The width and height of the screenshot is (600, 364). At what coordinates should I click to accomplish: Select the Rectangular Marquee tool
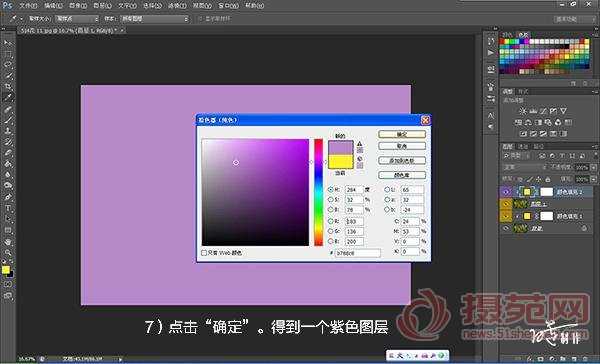pyautogui.click(x=8, y=54)
